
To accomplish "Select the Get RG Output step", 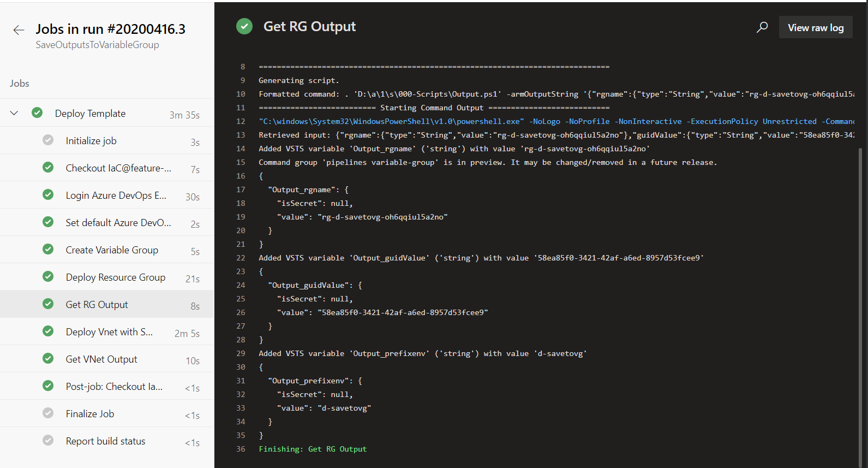I will point(97,305).
